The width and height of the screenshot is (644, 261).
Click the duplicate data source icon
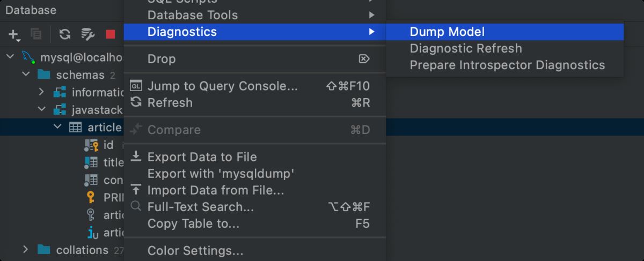(36, 34)
